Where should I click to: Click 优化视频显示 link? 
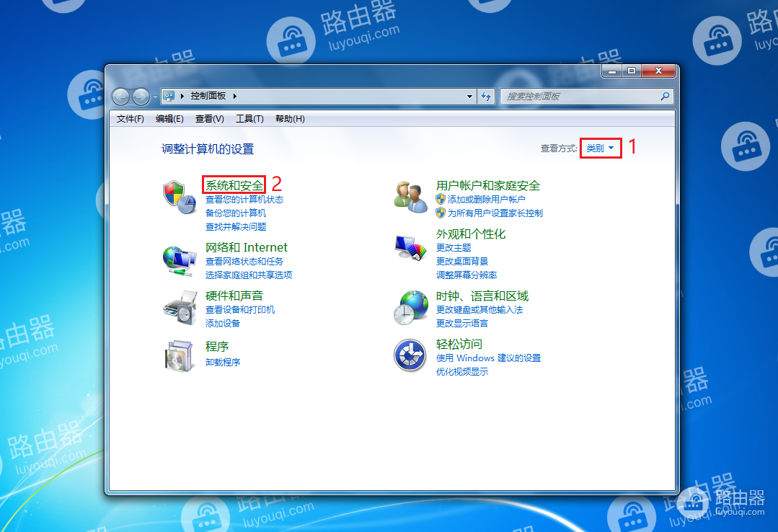462,372
